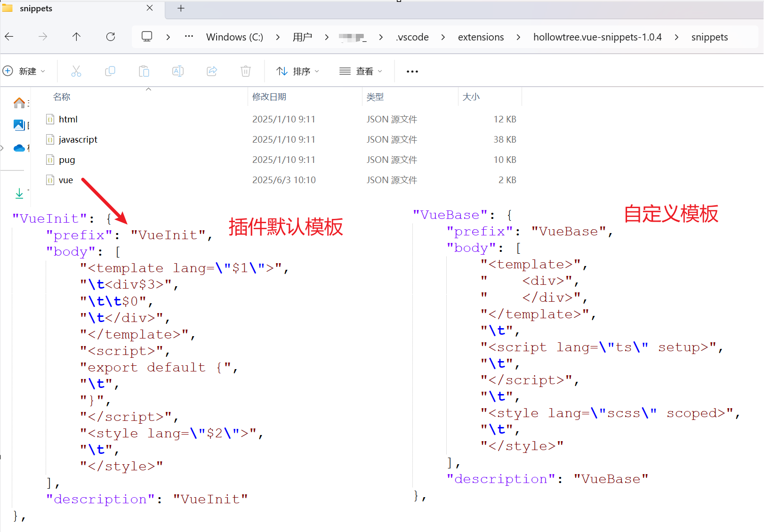764x532 pixels.
Task: Open the 新建 dropdown
Action: coord(24,71)
